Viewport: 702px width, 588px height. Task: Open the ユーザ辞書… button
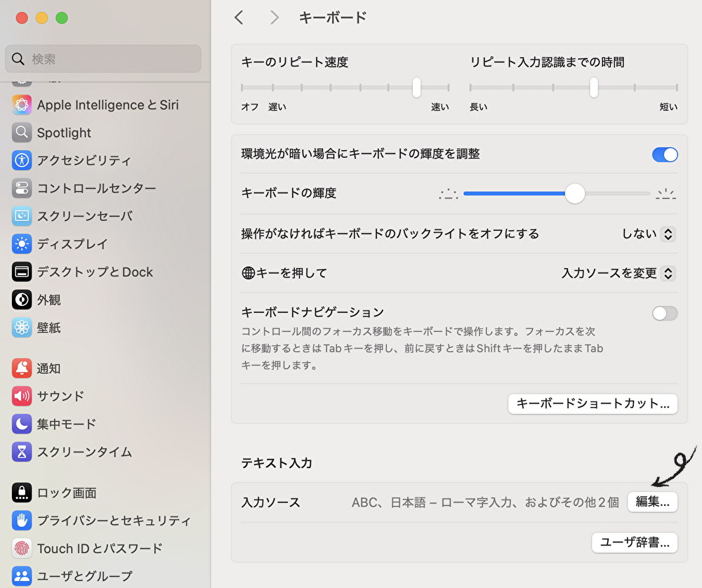pos(635,542)
